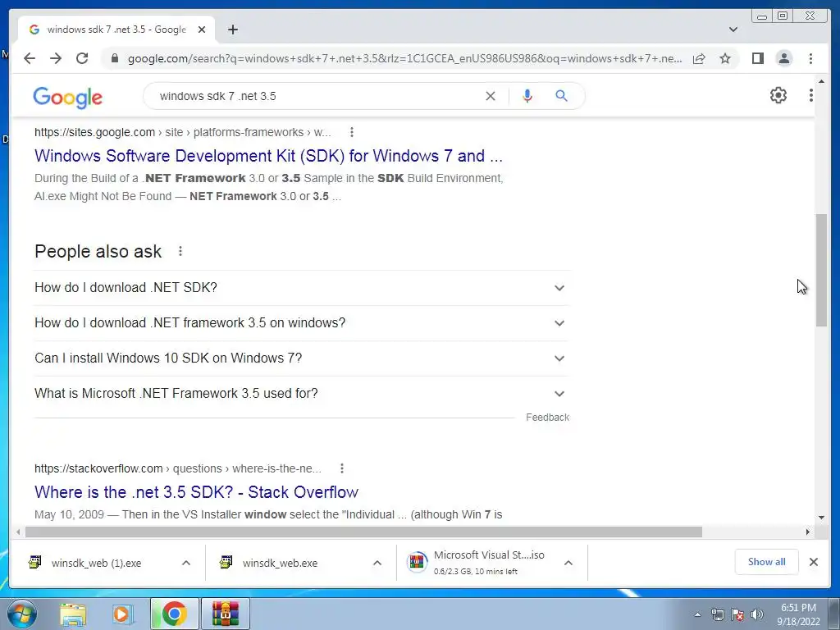Open options for People also ask

[180, 251]
